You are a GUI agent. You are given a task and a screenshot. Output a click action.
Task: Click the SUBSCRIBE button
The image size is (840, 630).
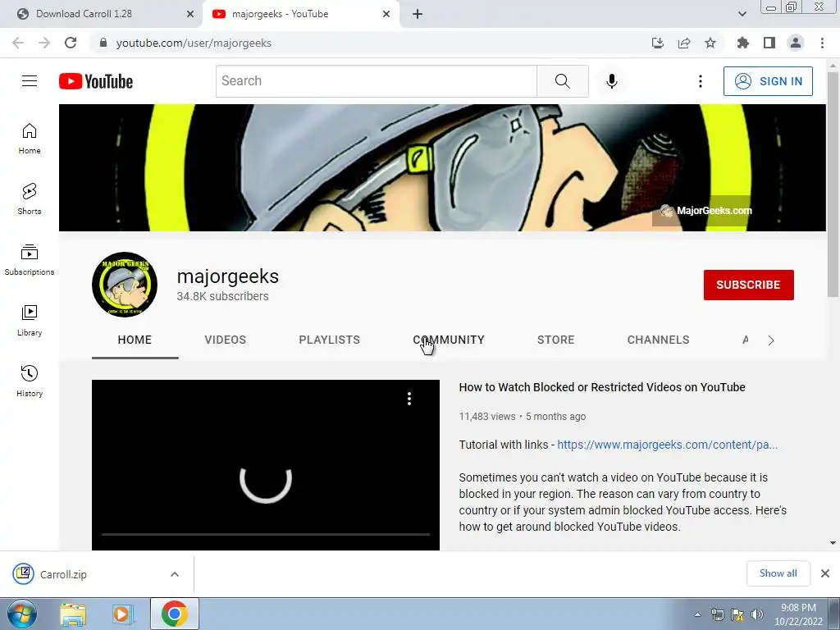coord(749,285)
